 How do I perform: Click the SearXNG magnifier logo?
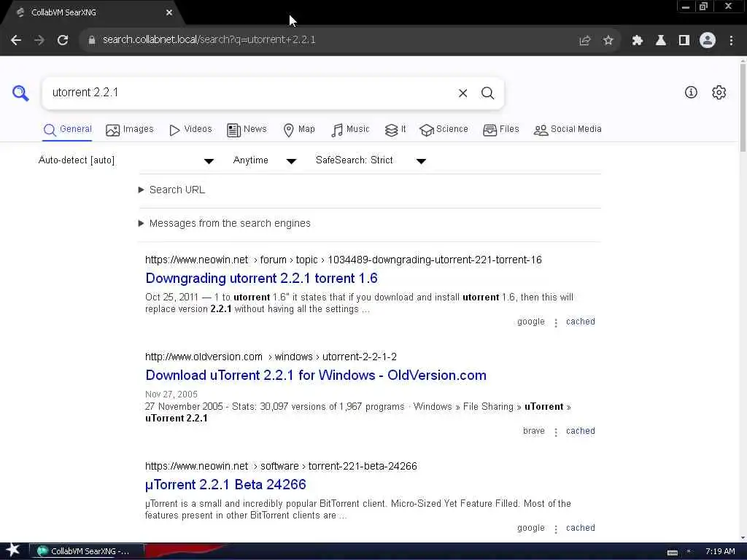tap(20, 93)
